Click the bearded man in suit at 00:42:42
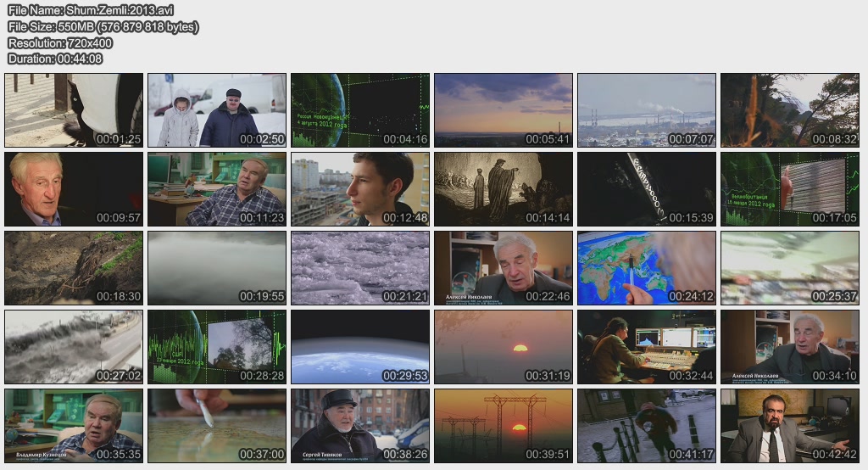This screenshot has width=868, height=470. (790, 426)
